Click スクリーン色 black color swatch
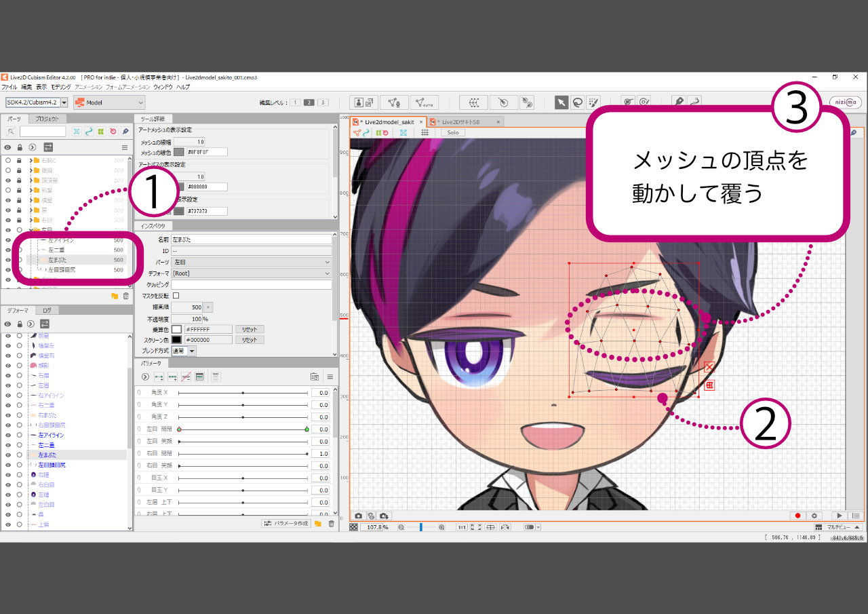The image size is (868, 614). coord(176,339)
